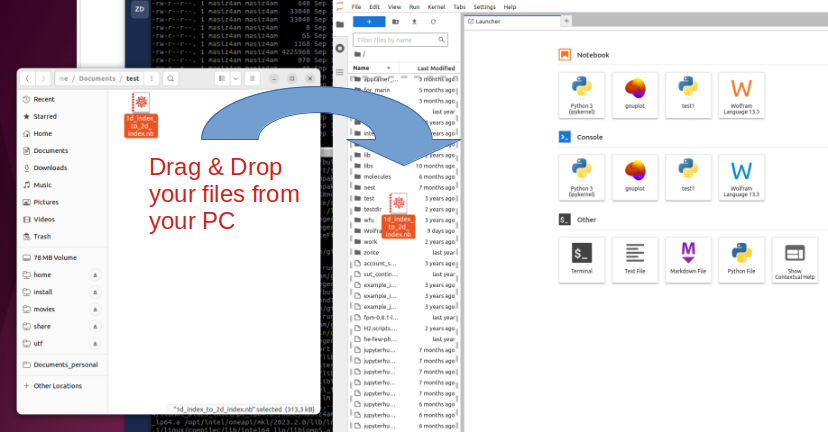Open a new Terminal from Launcher
The image size is (828, 432).
(x=581, y=260)
